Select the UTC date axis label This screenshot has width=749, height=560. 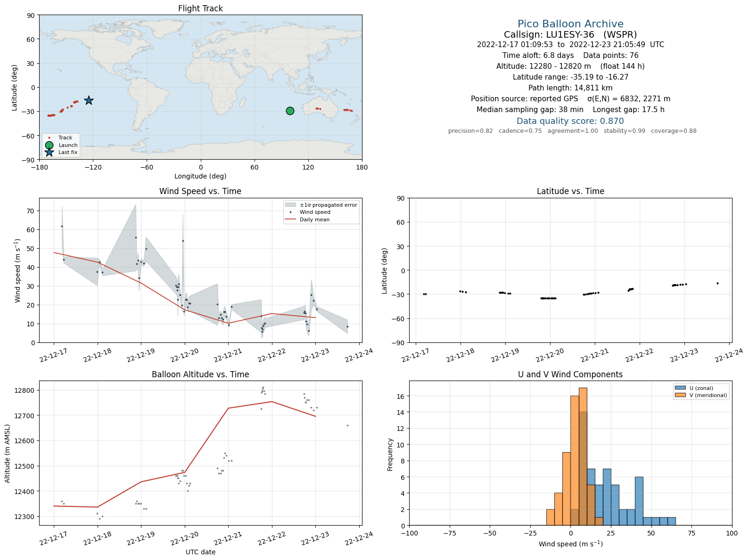(200, 552)
